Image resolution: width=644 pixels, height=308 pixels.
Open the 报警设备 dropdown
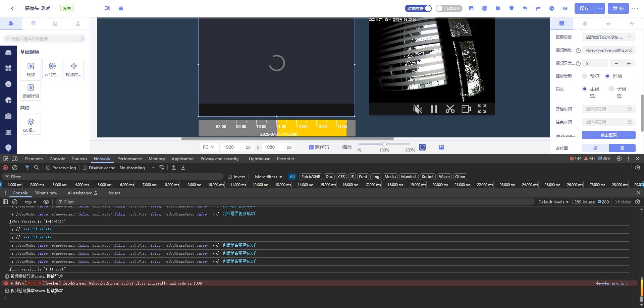pos(609,37)
